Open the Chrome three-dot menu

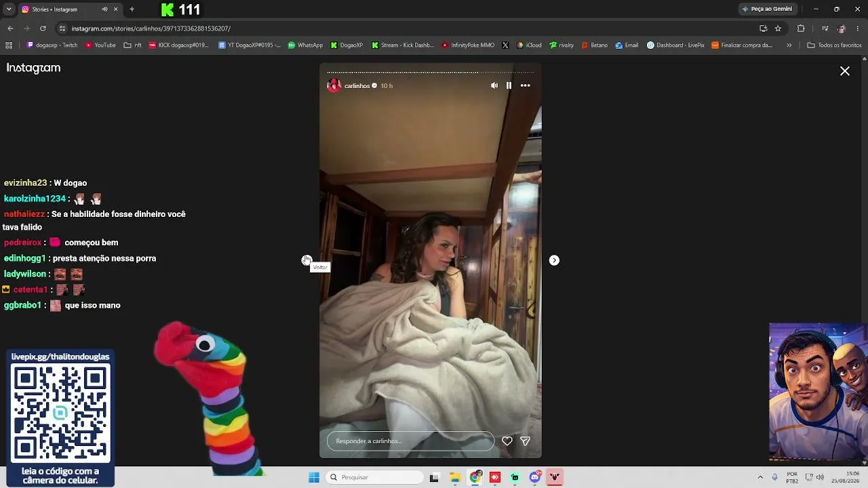tap(858, 28)
